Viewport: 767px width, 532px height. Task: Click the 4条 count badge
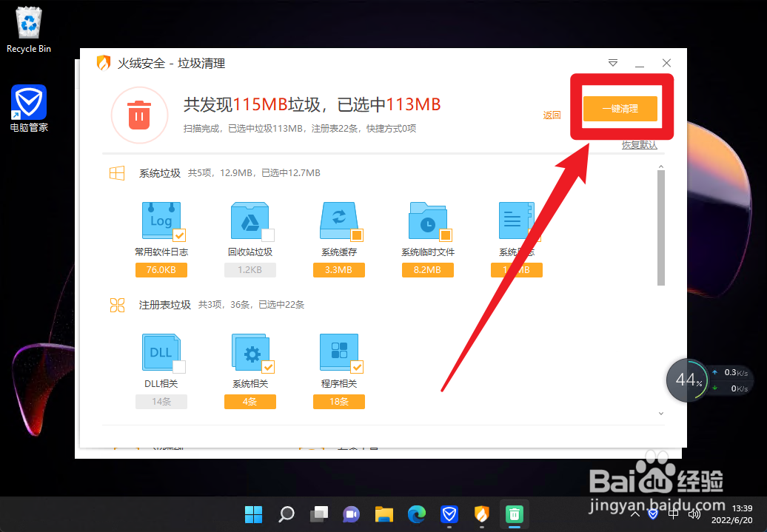coord(250,402)
